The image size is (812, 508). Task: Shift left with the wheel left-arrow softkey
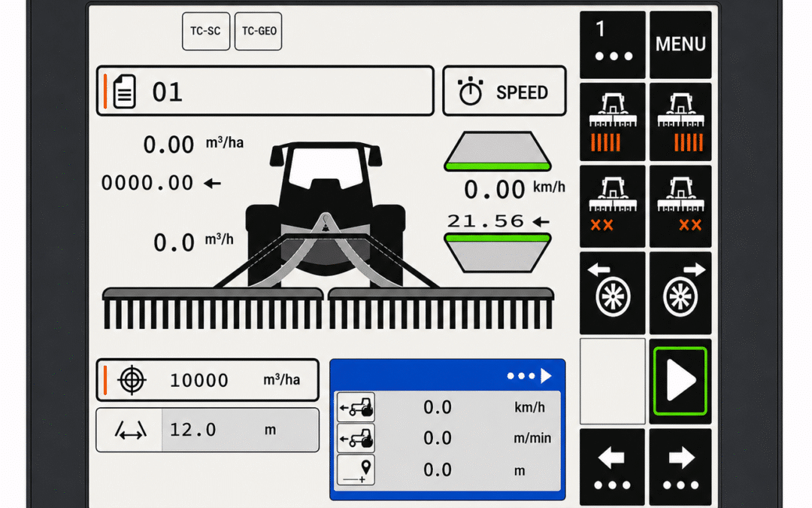[x=613, y=293]
